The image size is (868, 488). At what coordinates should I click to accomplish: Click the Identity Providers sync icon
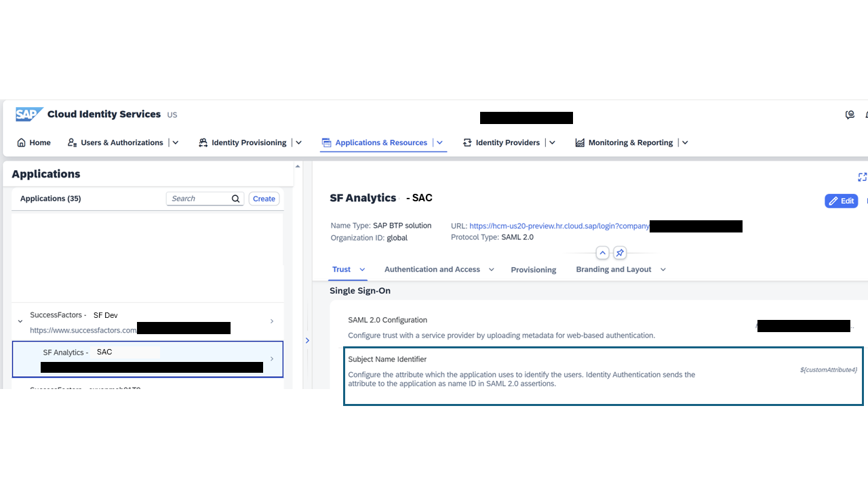coord(467,142)
